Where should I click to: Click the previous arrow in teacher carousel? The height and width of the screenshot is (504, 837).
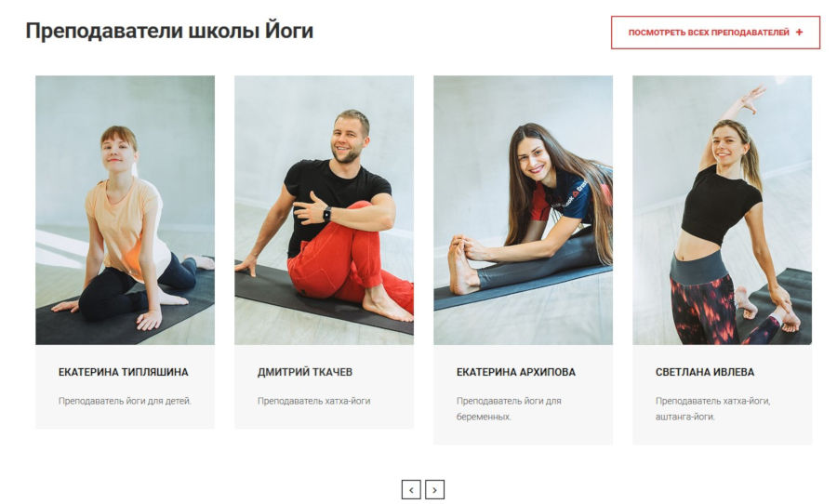[x=411, y=489]
